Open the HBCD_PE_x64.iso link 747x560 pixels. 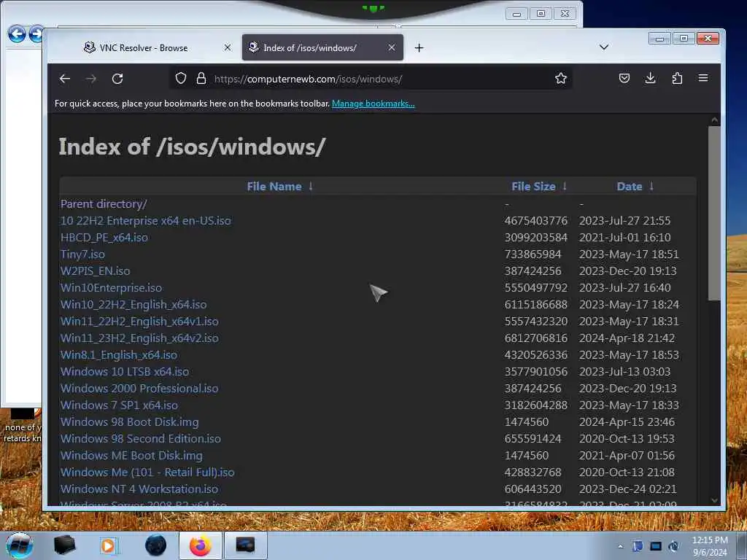pyautogui.click(x=104, y=237)
